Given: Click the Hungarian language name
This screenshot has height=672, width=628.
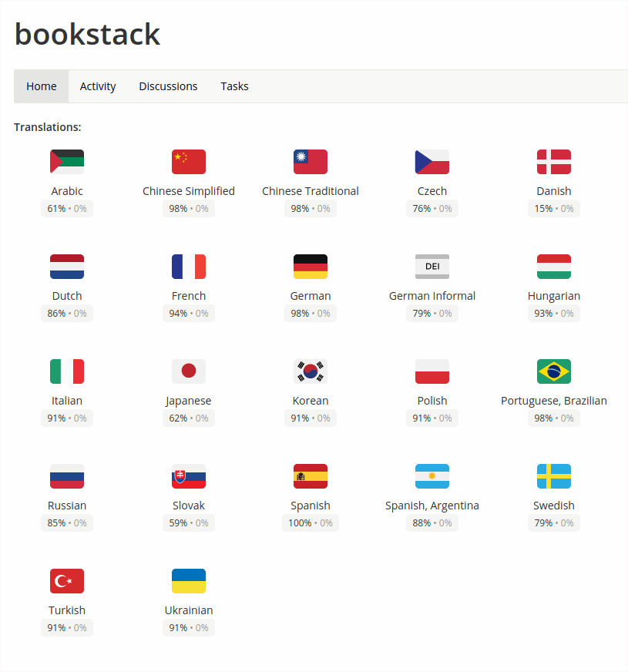Looking at the screenshot, I should click(x=553, y=296).
